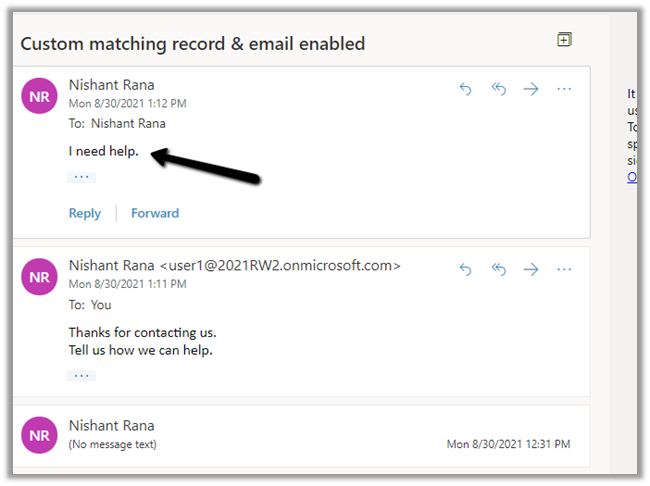Expand all messages in the conversation icon
This screenshot has height=486, width=650.
point(564,40)
